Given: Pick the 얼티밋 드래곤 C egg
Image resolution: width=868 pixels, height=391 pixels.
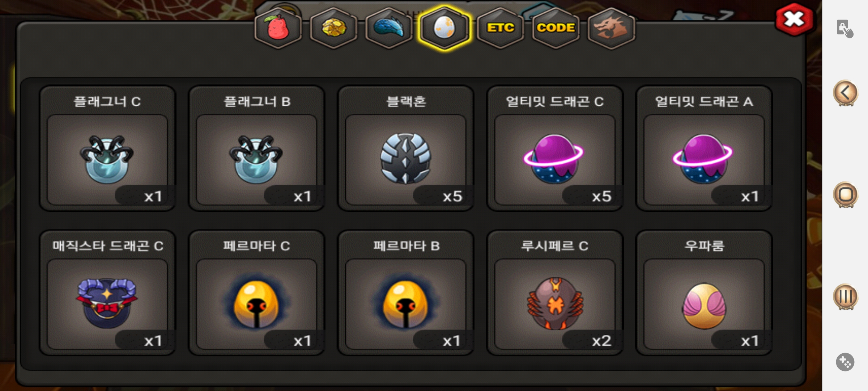Looking at the screenshot, I should click(555, 148).
